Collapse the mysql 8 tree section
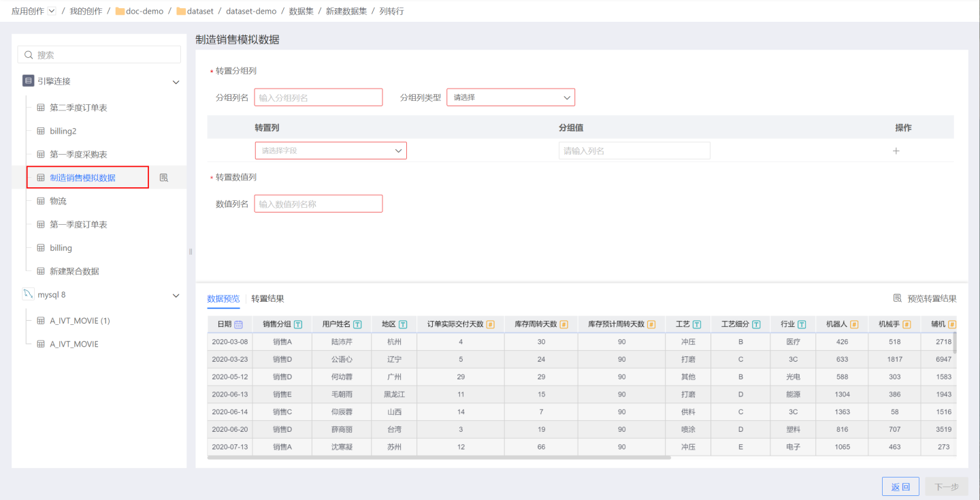 click(x=176, y=296)
